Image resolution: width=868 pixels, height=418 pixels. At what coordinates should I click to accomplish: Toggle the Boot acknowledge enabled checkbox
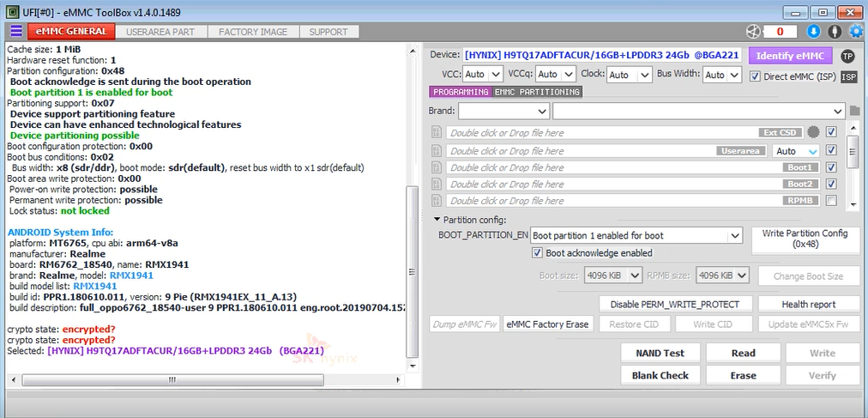point(537,253)
